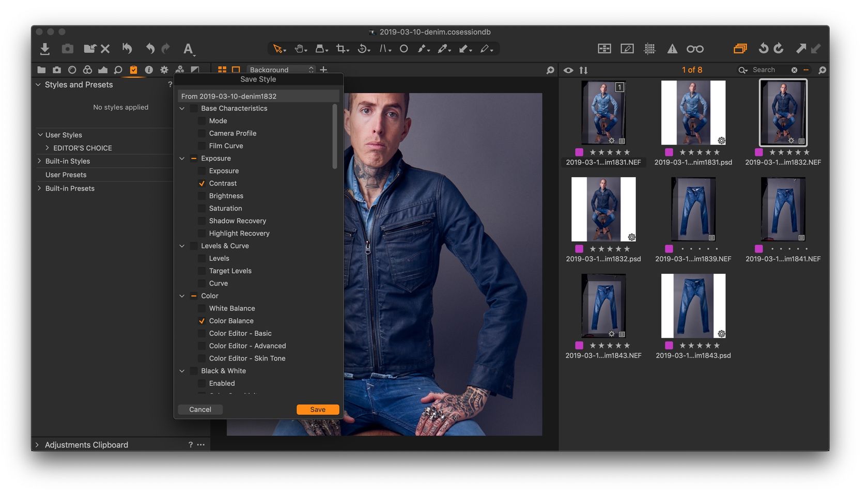This screenshot has height=501, width=868.
Task: Open the Output gear tool tab
Action: [164, 70]
